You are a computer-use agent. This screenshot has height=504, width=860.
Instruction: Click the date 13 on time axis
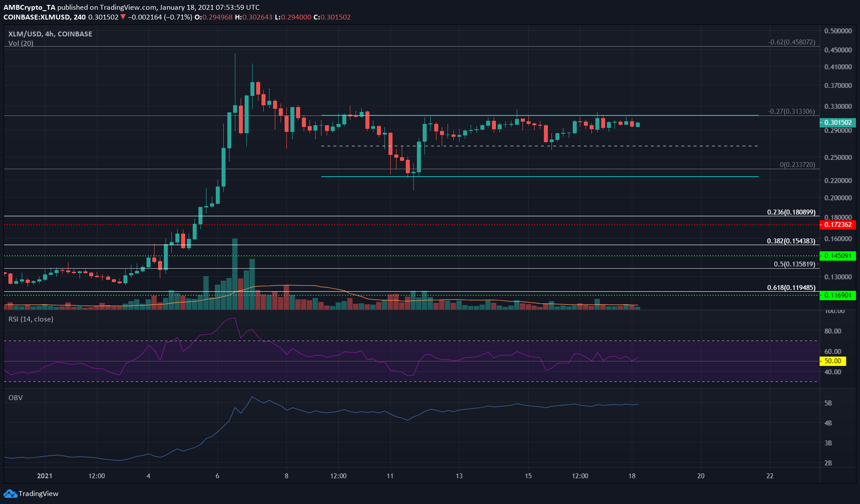click(459, 476)
